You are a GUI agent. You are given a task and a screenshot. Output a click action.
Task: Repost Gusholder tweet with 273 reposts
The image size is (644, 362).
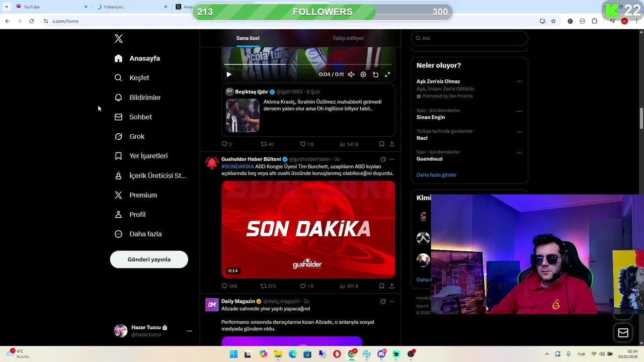[x=268, y=286]
